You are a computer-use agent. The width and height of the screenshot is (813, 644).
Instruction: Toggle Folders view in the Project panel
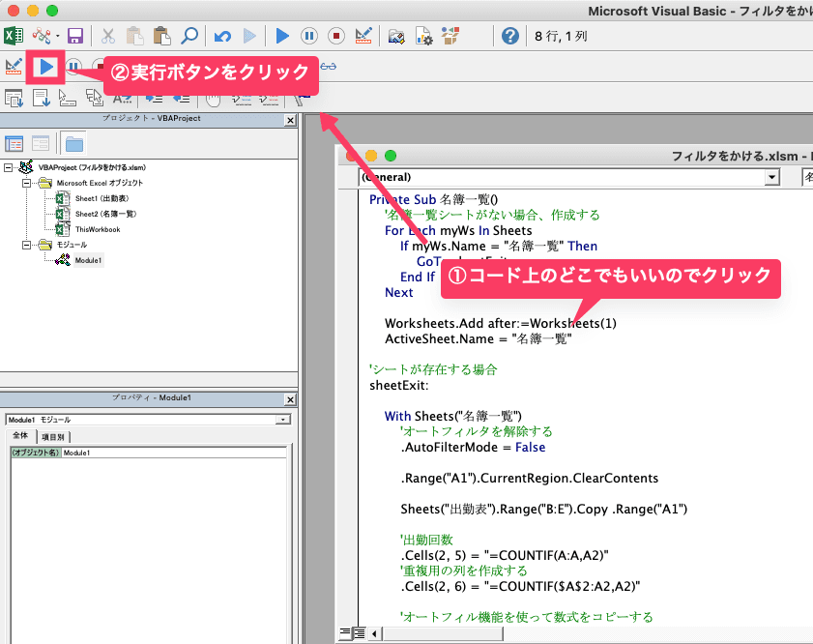(74, 144)
